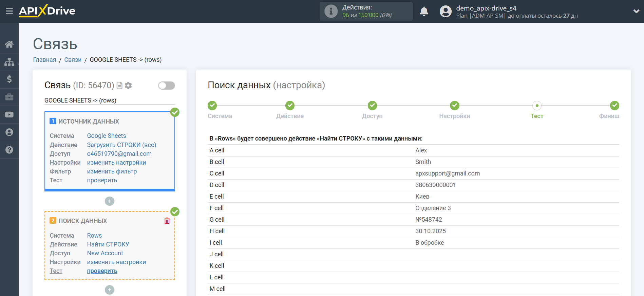Click the actions counter info panel
The width and height of the screenshot is (644, 296).
366,12
